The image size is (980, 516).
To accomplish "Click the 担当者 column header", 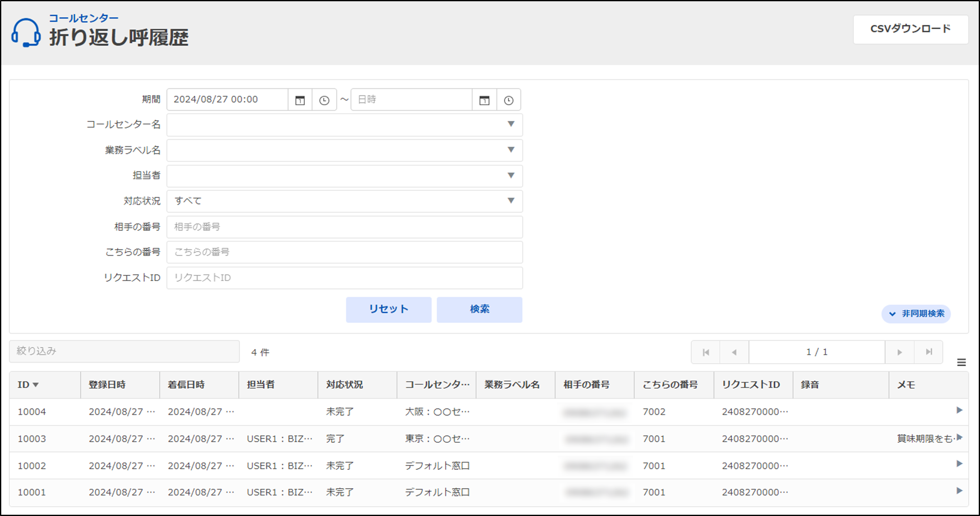I will click(x=278, y=385).
